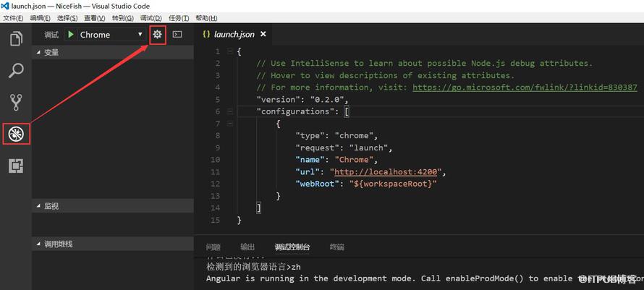Open the Debug bug icon in activity bar
This screenshot has height=290, width=644.
coord(16,134)
